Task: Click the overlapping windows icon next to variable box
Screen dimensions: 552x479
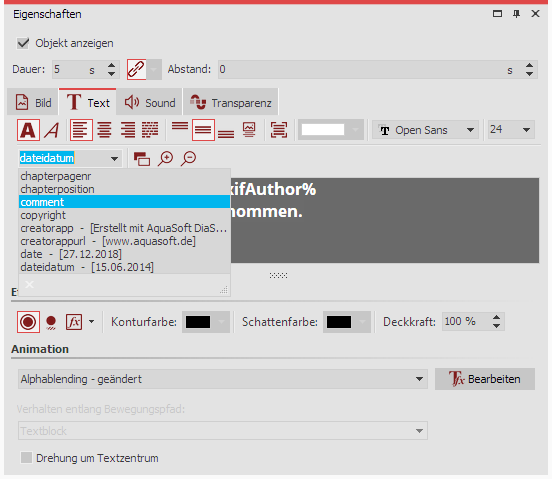Action: (142, 159)
